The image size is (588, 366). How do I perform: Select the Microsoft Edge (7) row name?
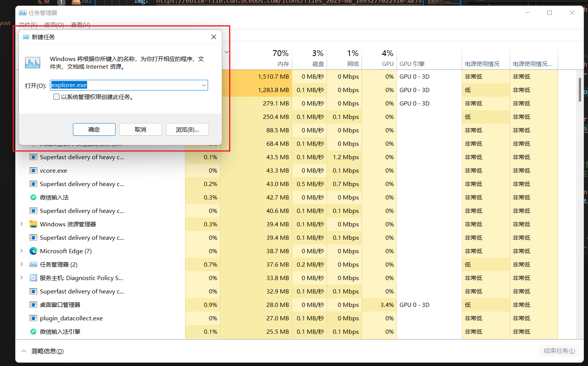(x=66, y=251)
